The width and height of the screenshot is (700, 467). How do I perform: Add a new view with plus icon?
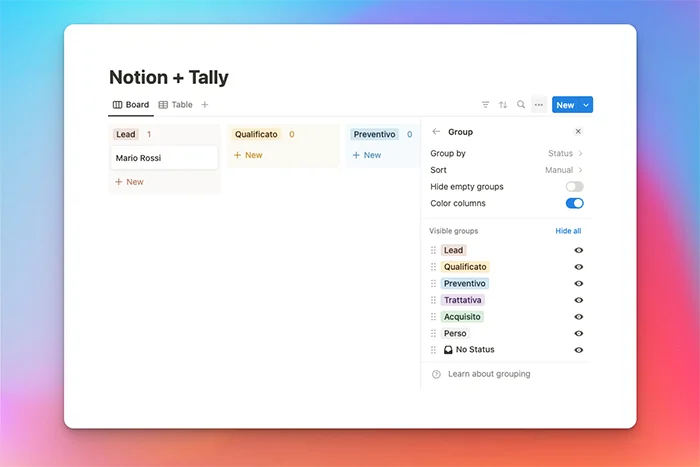[x=204, y=104]
